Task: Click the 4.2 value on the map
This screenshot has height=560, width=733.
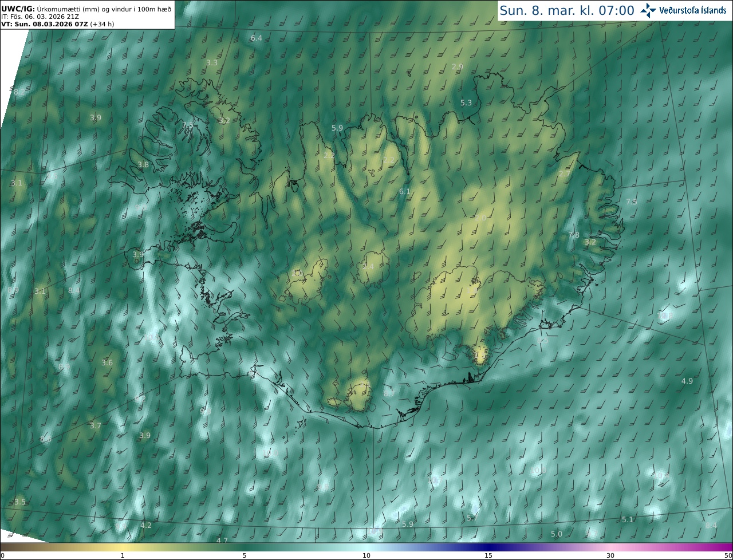Action: 146,526
